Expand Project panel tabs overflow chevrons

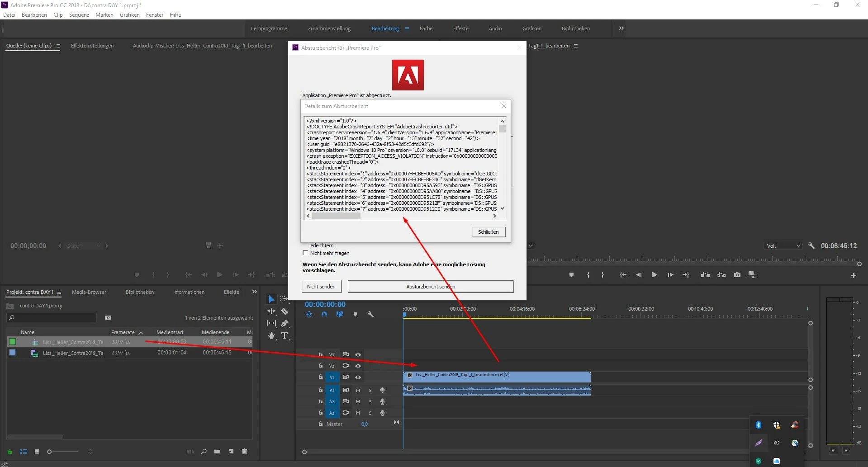pos(254,292)
